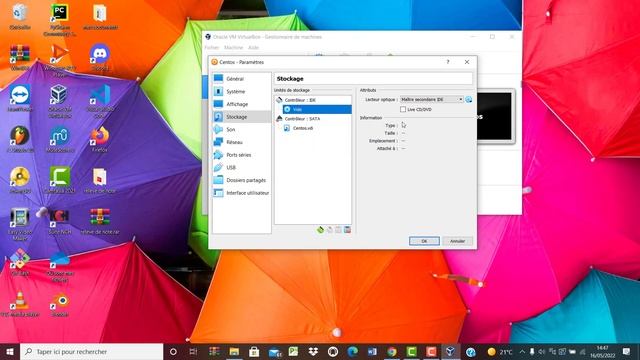Open File Explorer from the taskbar
640x360 pixels.
pyautogui.click(x=234, y=352)
